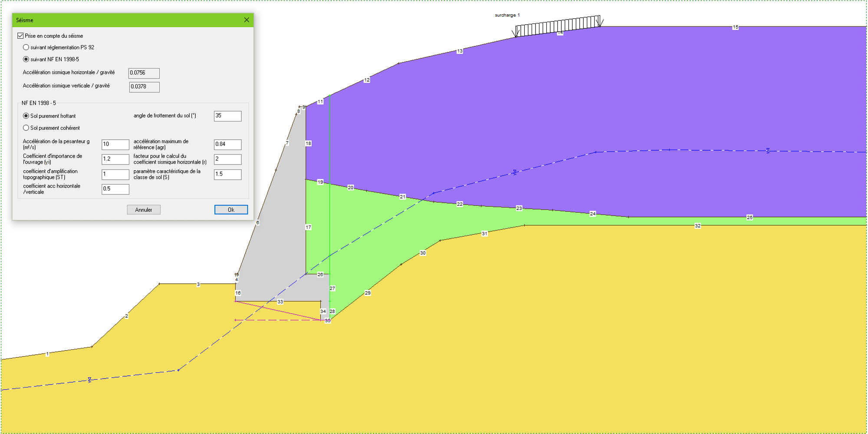Select segment label 15 on top surface
This screenshot has width=868, height=434.
[735, 27]
